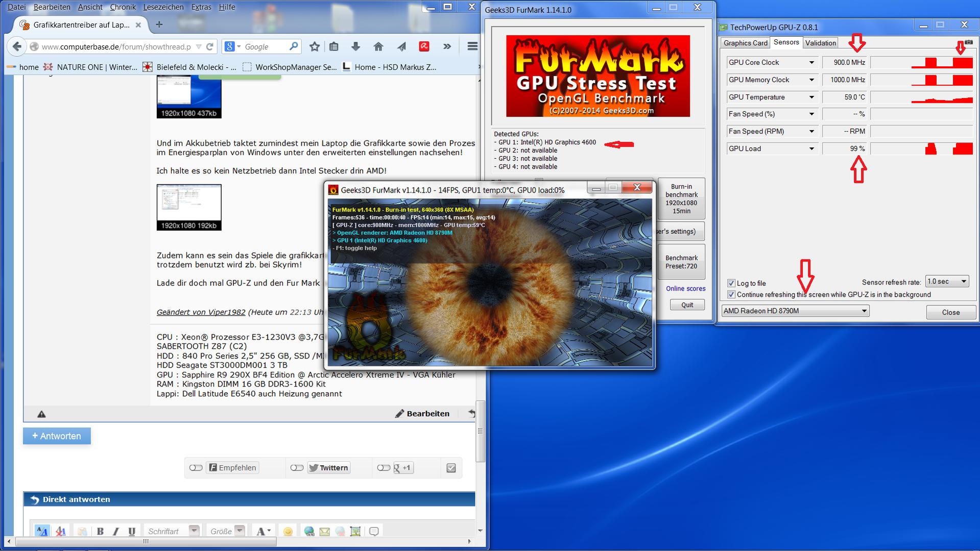Open GPU Memory Clock sensor dropdown
Viewport: 980px width, 551px height.
point(811,80)
